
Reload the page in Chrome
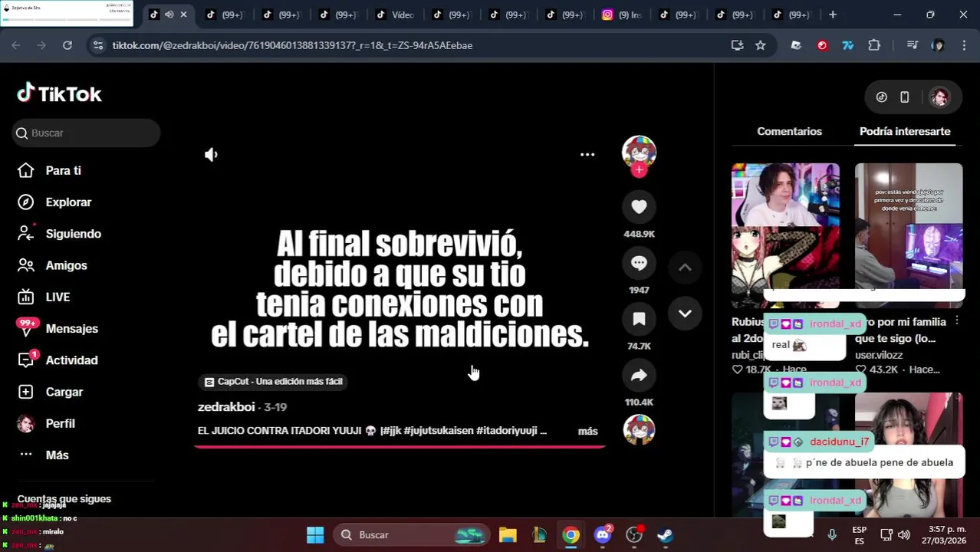pyautogui.click(x=67, y=45)
